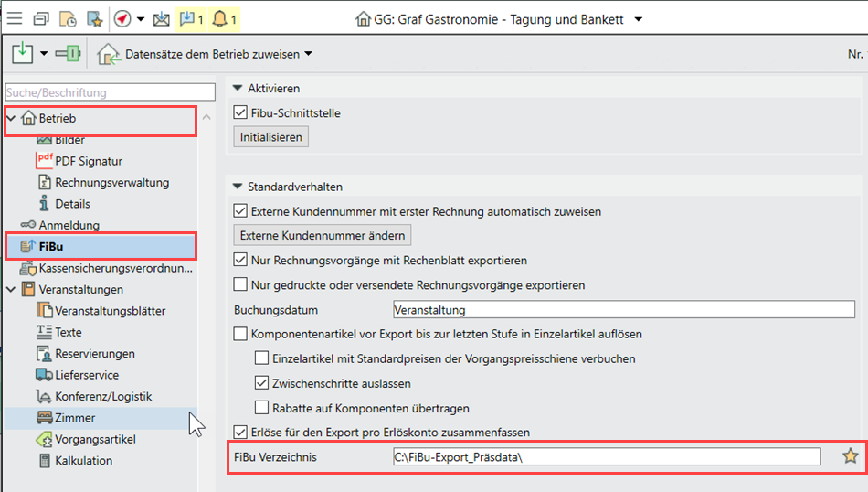
Task: Click Externe Kundennummer ändern button
Action: pos(322,235)
